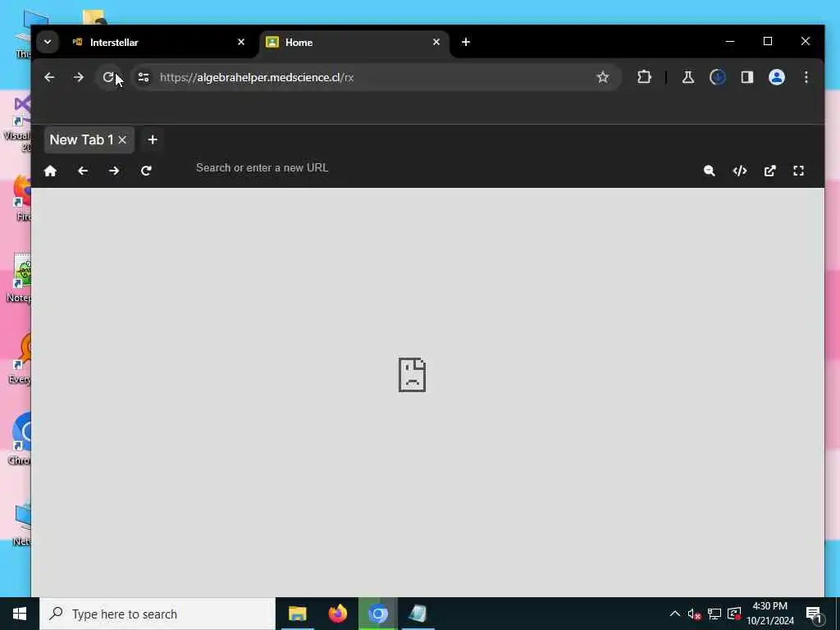The image size is (840, 630).
Task: Go back using inner proxy back arrow
Action: 83,171
